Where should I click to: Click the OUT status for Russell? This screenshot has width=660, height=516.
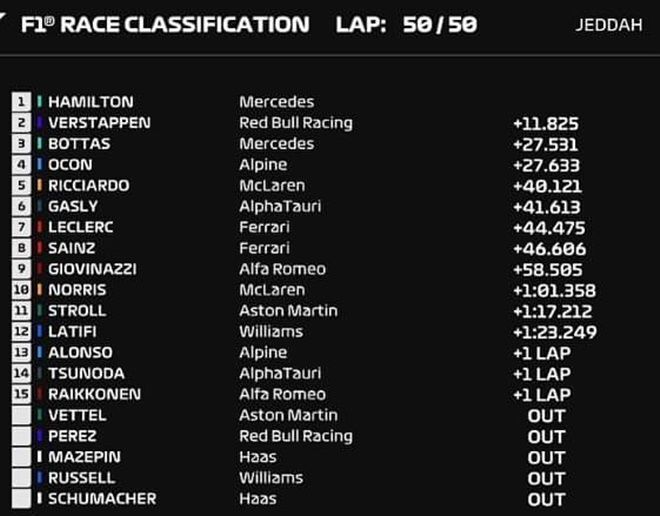click(x=546, y=479)
